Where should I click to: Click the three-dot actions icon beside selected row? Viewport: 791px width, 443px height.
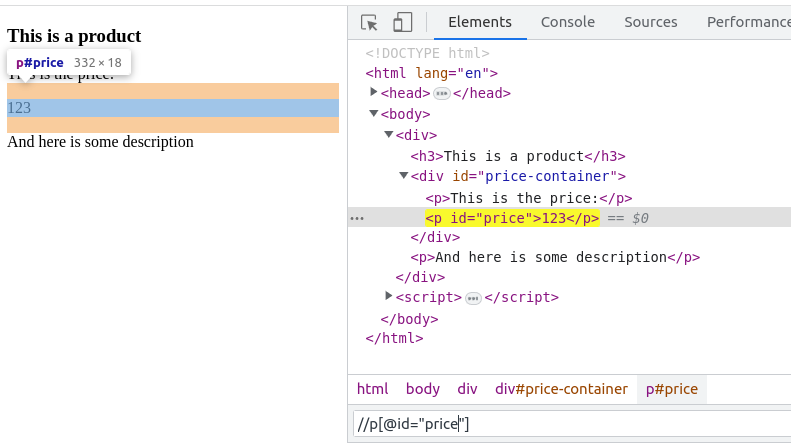click(x=357, y=218)
